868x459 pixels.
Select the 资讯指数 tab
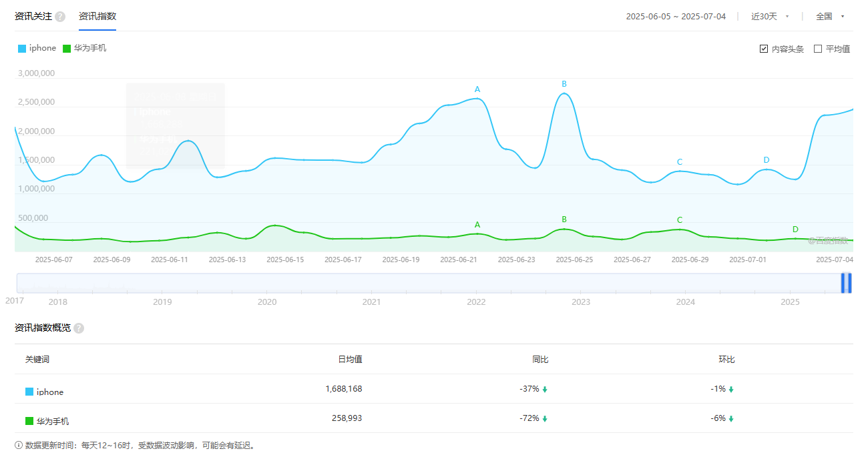(x=97, y=16)
